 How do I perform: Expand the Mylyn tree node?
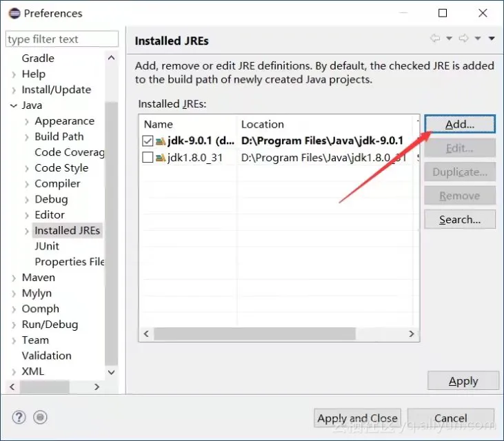(14, 294)
